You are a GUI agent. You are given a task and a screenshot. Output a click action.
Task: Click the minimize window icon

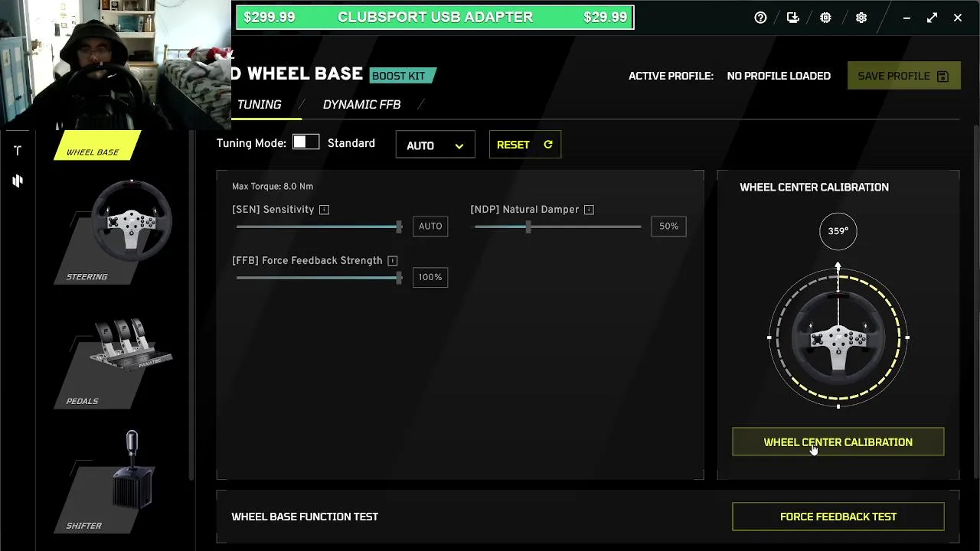click(x=906, y=18)
